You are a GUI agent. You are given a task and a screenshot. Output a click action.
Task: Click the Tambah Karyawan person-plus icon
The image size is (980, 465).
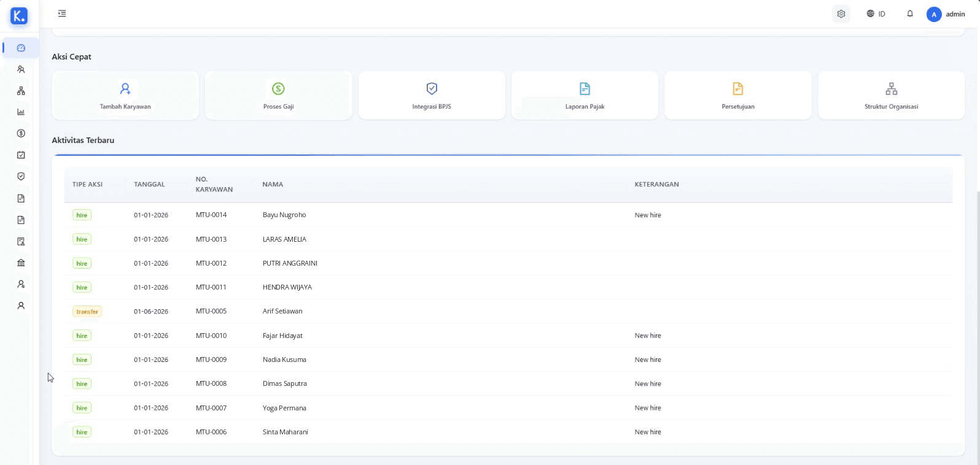pyautogui.click(x=125, y=89)
